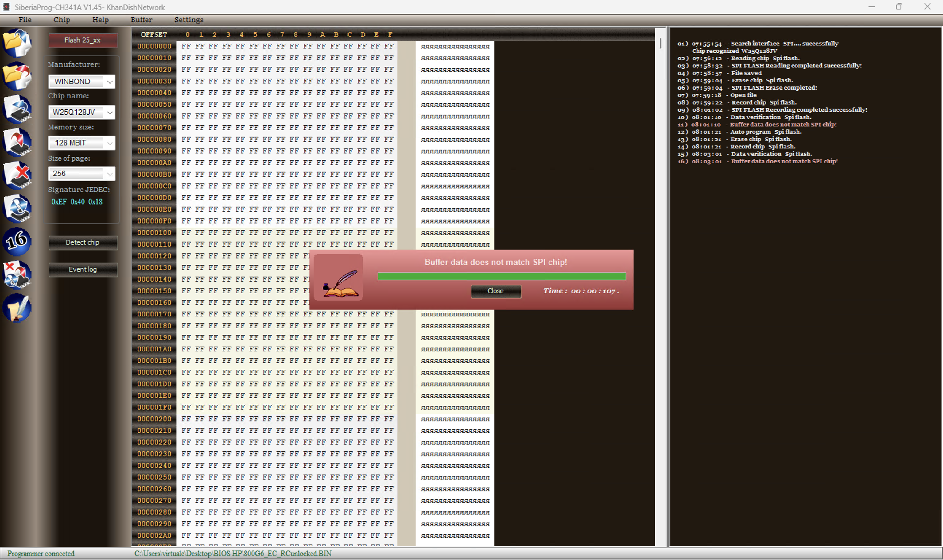Open the Size of page dropdown
The image size is (943, 560).
tap(110, 174)
